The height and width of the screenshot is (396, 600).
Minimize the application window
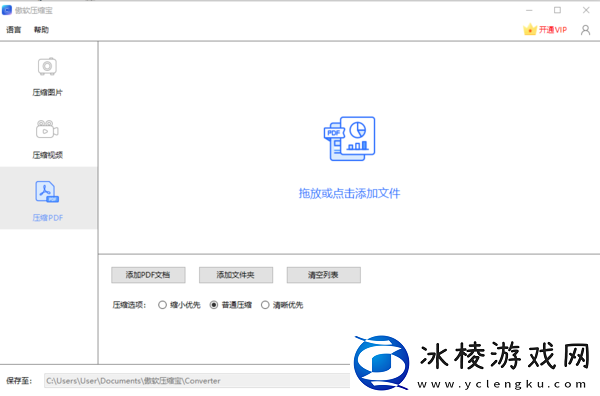click(529, 10)
